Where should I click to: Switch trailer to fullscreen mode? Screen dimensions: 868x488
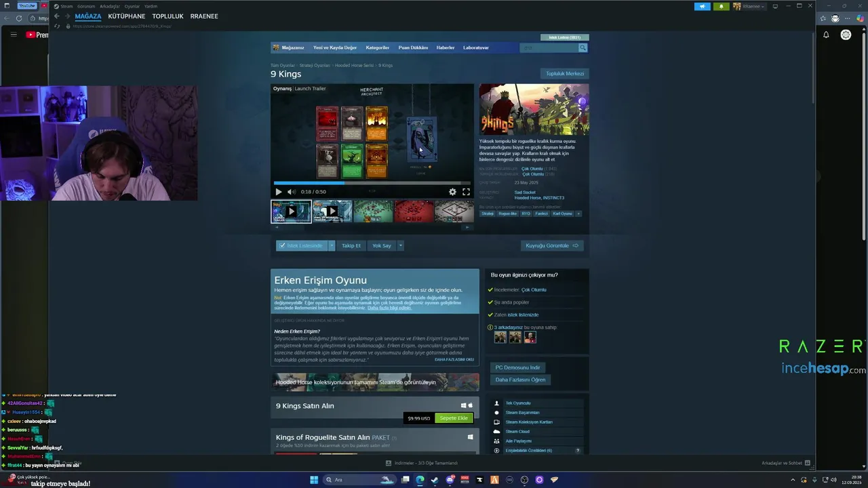(x=466, y=192)
